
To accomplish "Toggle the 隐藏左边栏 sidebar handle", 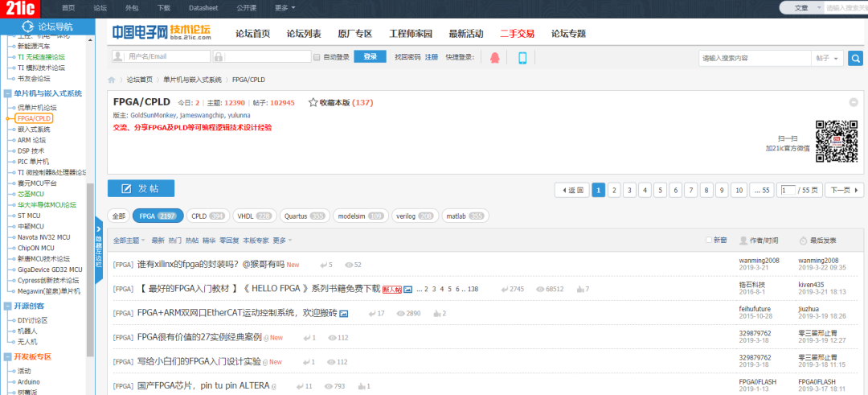I will 99,252.
